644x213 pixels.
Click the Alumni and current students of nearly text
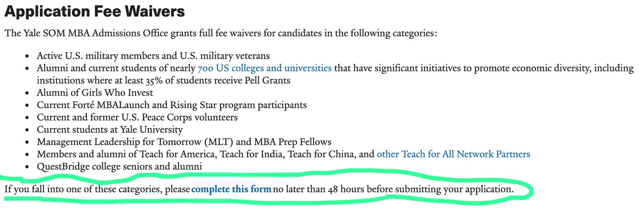pos(116,68)
